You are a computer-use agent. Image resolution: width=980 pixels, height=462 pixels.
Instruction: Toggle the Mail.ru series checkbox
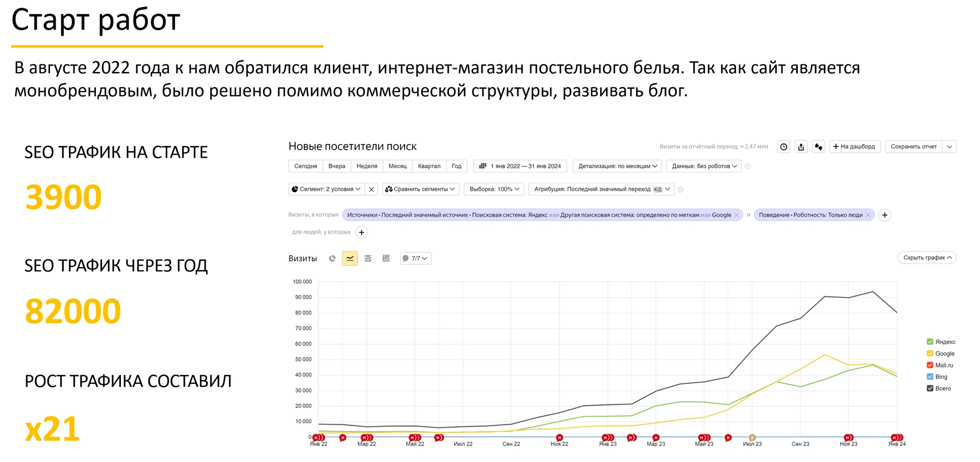[x=929, y=366]
